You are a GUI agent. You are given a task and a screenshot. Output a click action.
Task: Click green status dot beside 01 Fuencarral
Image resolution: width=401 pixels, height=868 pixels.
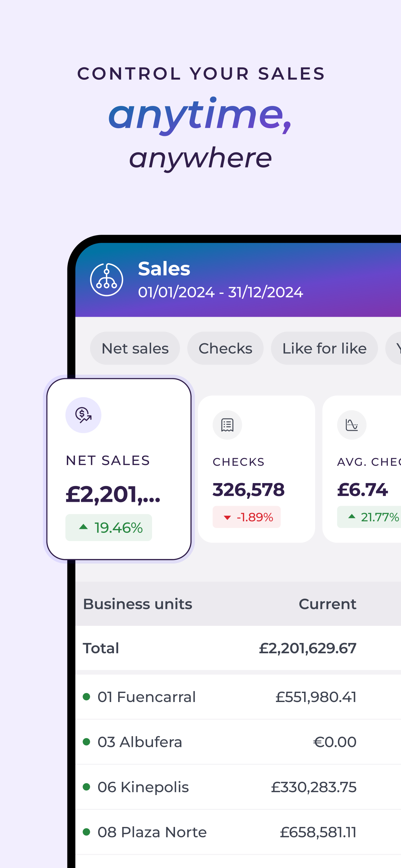86,697
